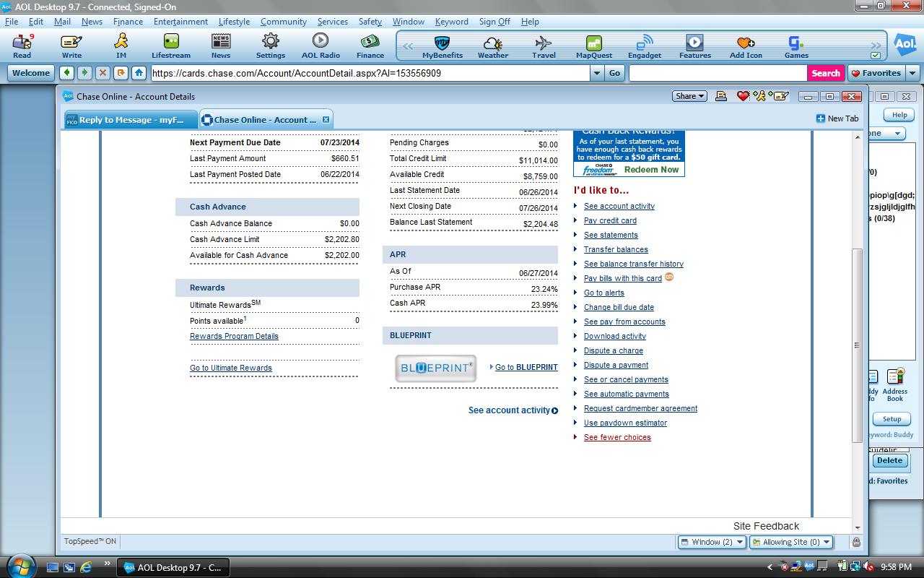Click the Go button

tap(614, 73)
